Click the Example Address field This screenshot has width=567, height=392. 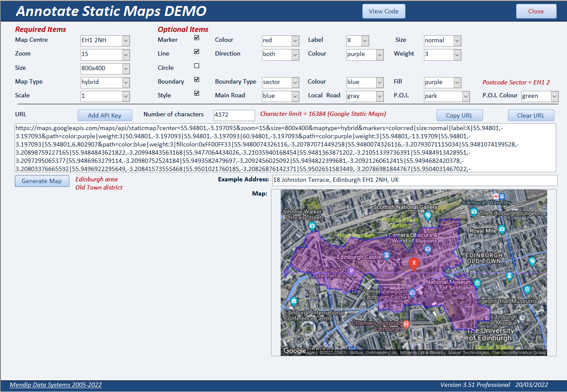(x=414, y=180)
